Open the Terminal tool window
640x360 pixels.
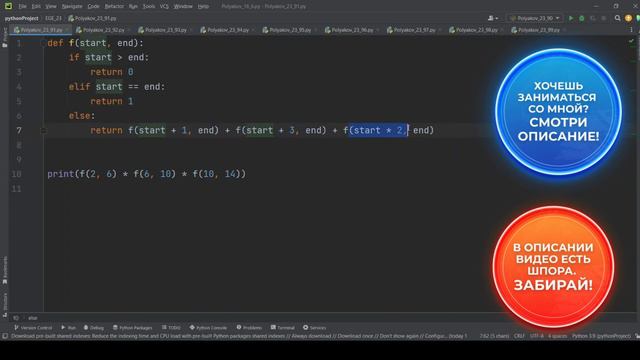[282, 328]
